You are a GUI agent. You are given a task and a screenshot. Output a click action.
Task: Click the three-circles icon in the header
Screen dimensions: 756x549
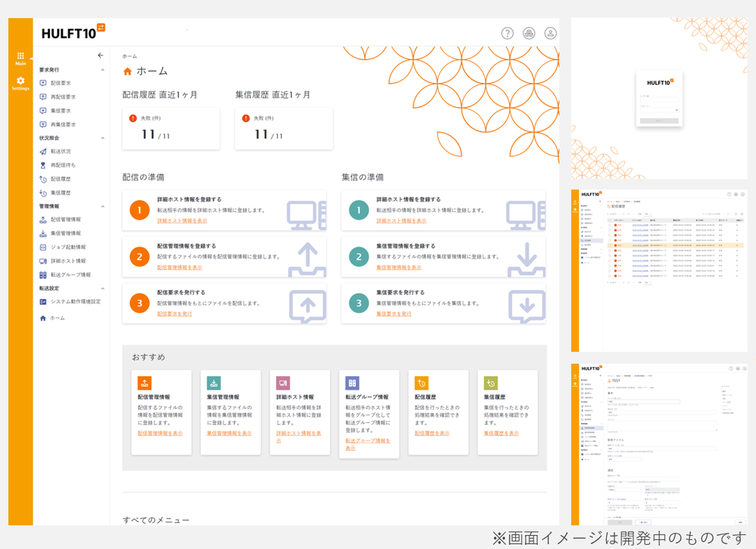[529, 33]
